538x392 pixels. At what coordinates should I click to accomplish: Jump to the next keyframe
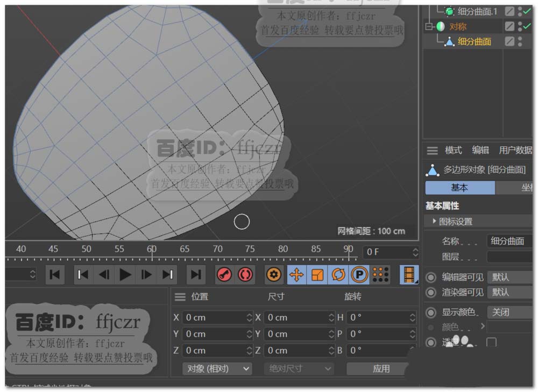tap(167, 275)
